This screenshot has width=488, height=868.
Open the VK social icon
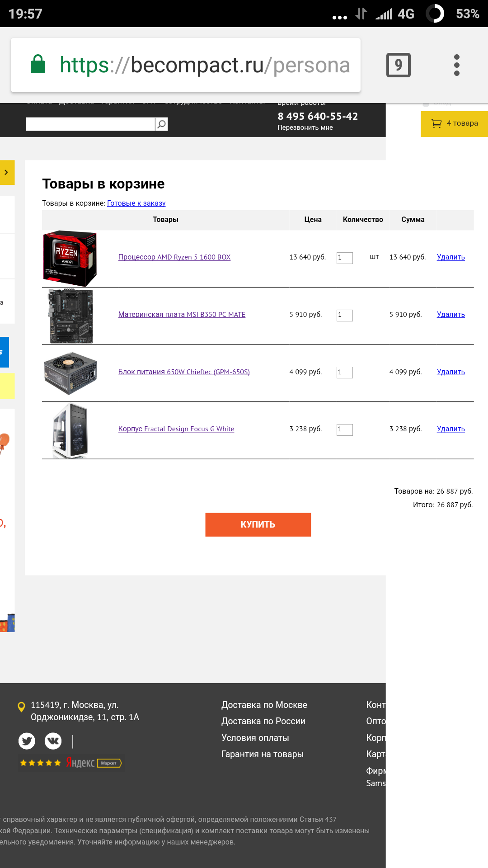point(53,741)
